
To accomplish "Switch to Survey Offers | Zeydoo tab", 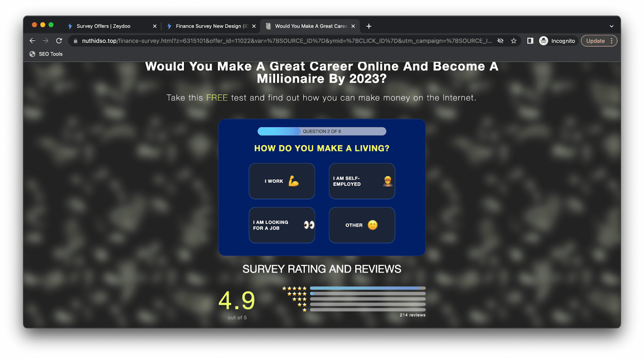I will 103,26.
